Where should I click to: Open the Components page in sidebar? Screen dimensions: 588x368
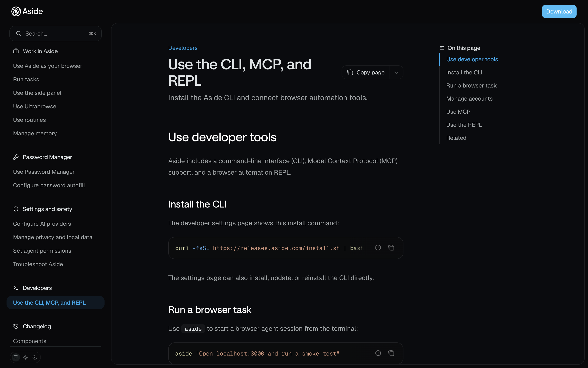[30, 341]
